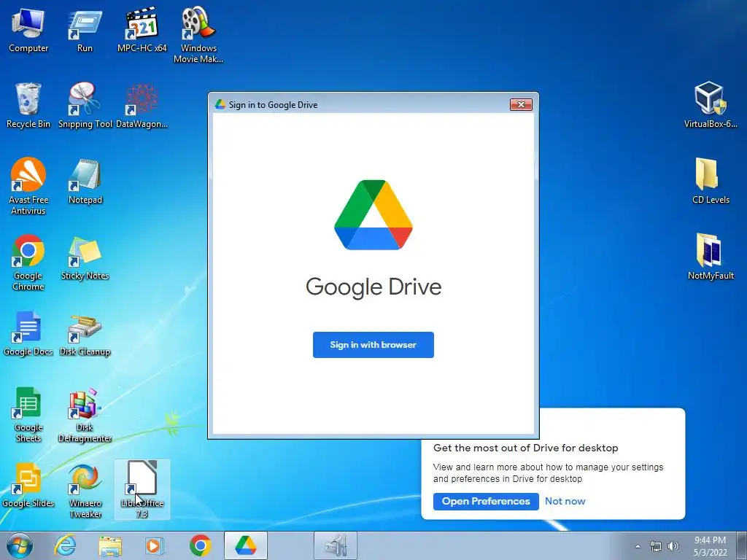The width and height of the screenshot is (747, 560).
Task: Select the Google Sheets shortcut
Action: [28, 414]
